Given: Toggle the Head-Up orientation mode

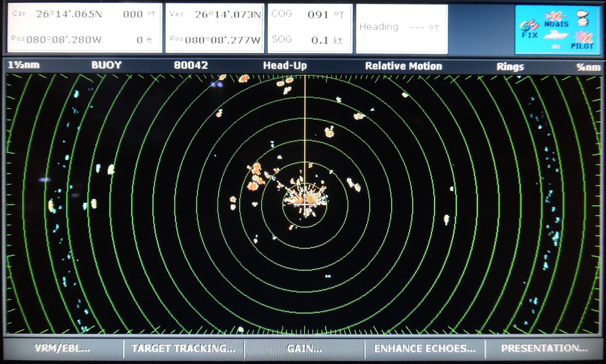Looking at the screenshot, I should click(x=285, y=66).
